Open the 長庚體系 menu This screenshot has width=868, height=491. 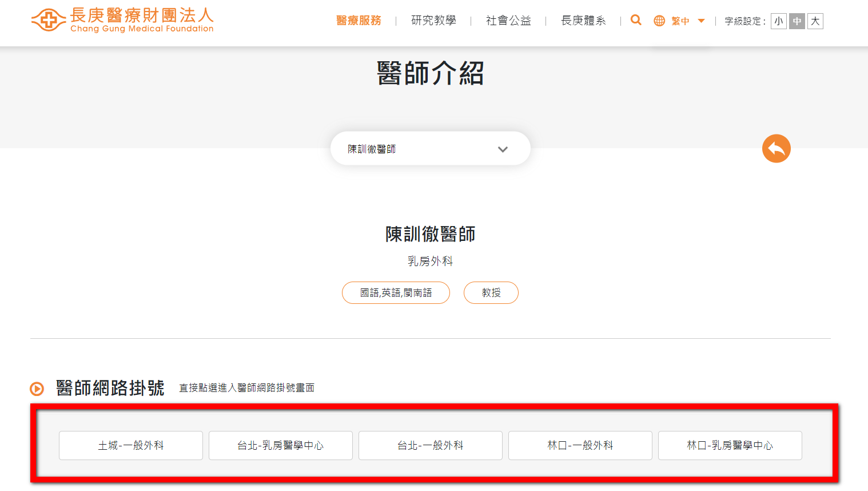583,21
